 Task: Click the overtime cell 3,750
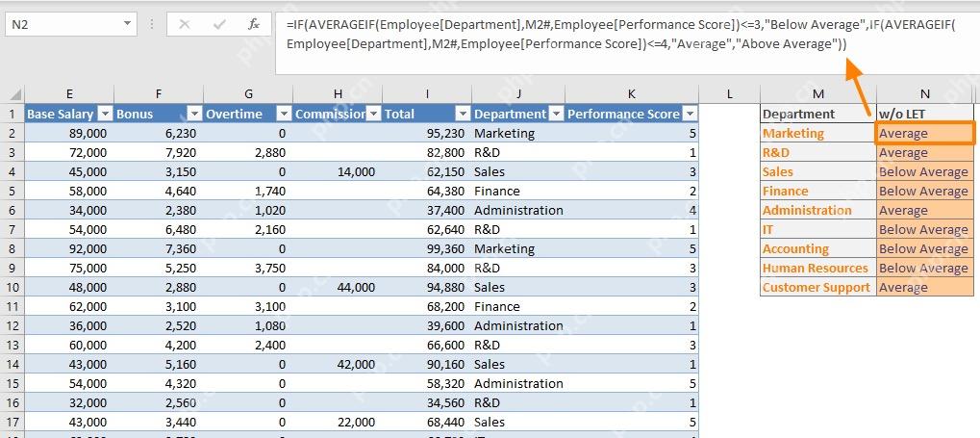coord(248,268)
